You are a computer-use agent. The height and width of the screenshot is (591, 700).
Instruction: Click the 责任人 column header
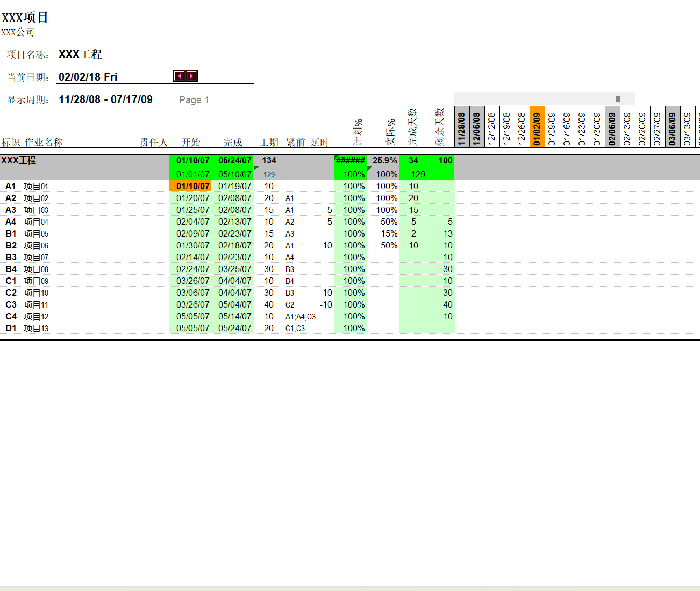tap(154, 142)
